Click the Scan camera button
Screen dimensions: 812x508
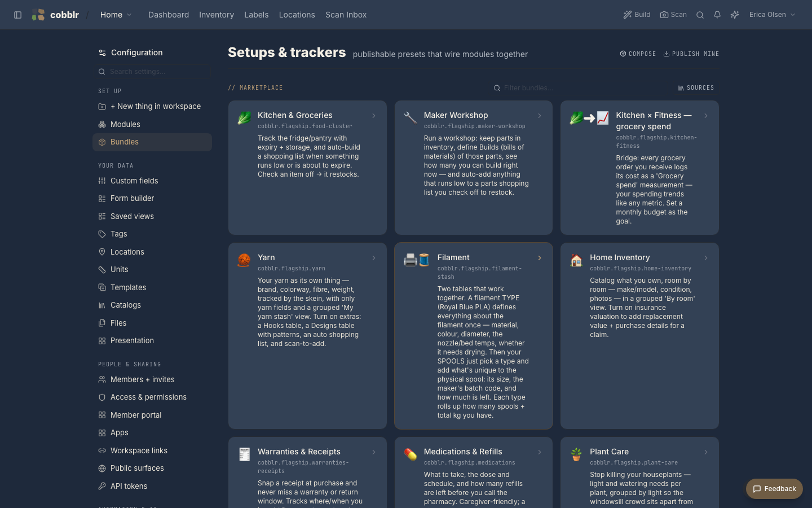pyautogui.click(x=673, y=15)
